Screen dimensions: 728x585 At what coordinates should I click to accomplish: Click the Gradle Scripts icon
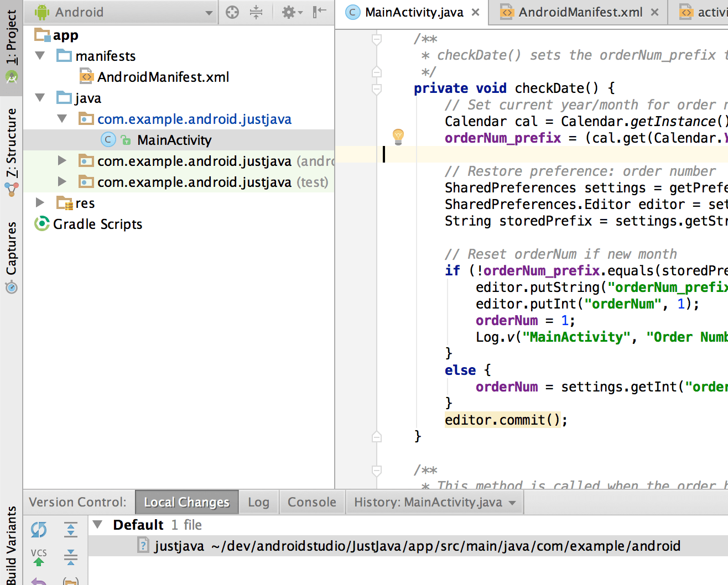click(x=41, y=223)
